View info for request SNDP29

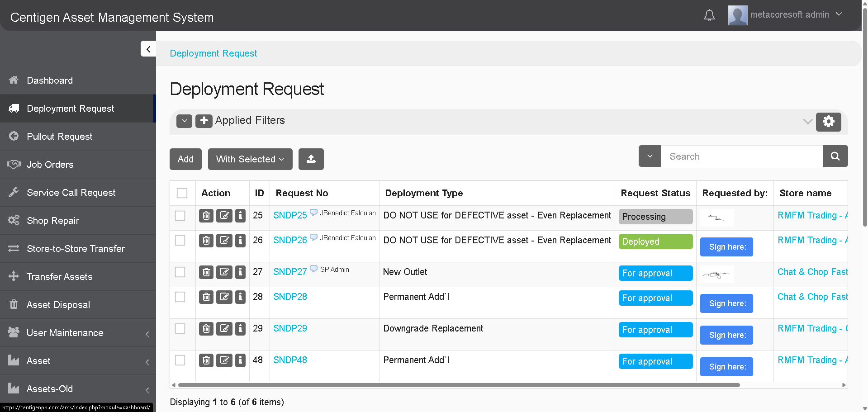241,329
